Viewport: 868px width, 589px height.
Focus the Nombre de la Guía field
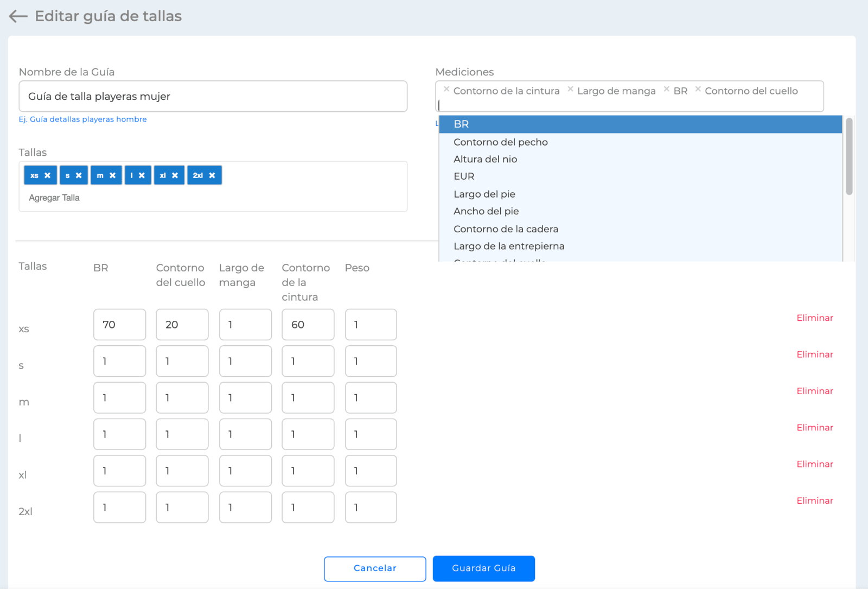pyautogui.click(x=213, y=97)
